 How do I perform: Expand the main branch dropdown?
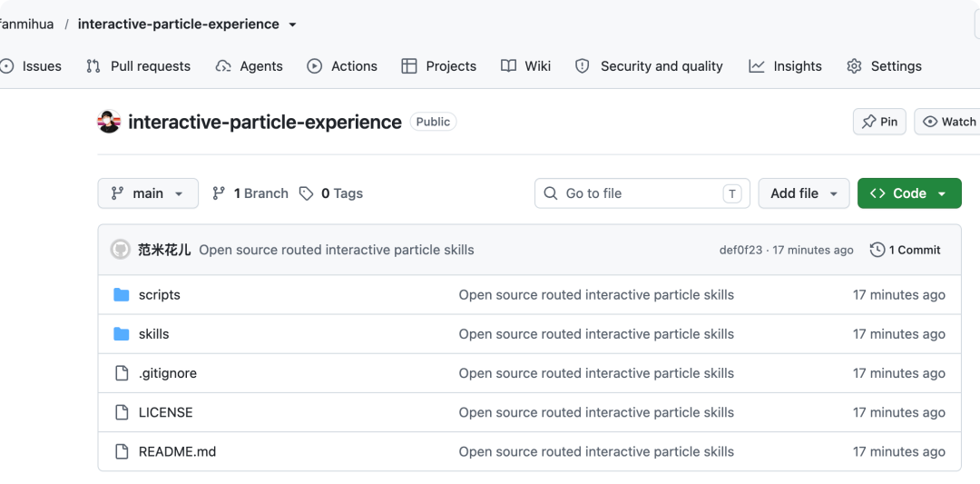(148, 193)
